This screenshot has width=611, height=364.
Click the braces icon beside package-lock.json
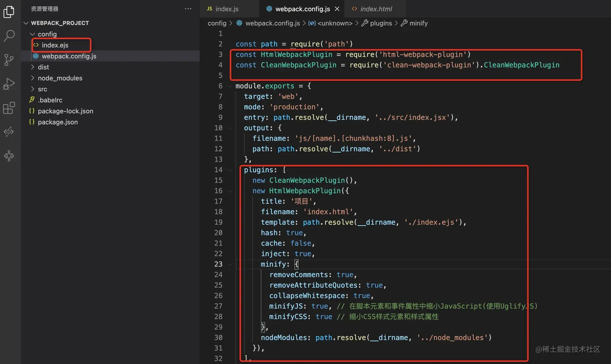tap(32, 111)
